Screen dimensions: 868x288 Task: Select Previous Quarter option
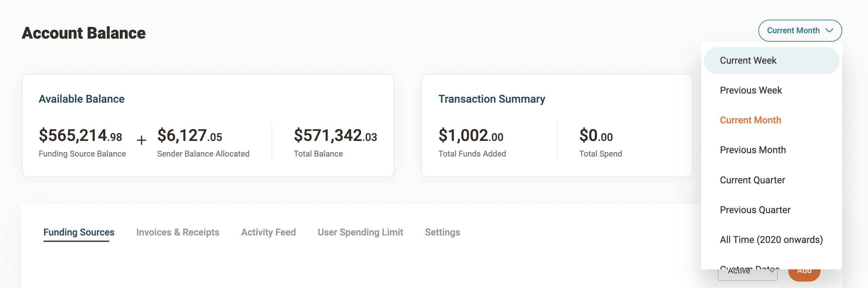(x=755, y=210)
